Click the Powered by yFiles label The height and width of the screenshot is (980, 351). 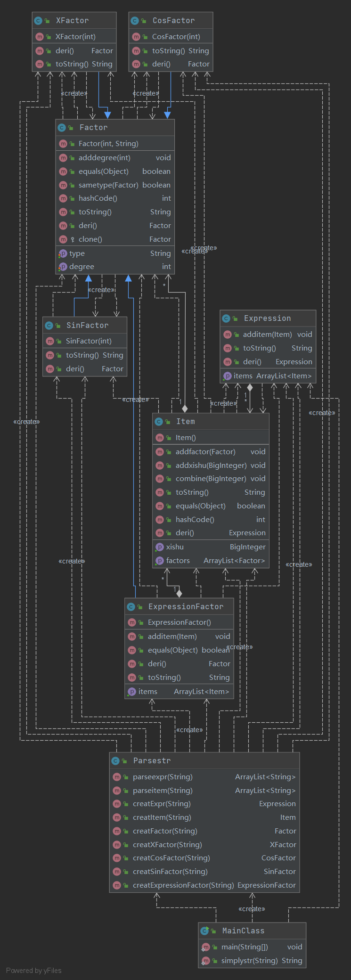coord(34,971)
